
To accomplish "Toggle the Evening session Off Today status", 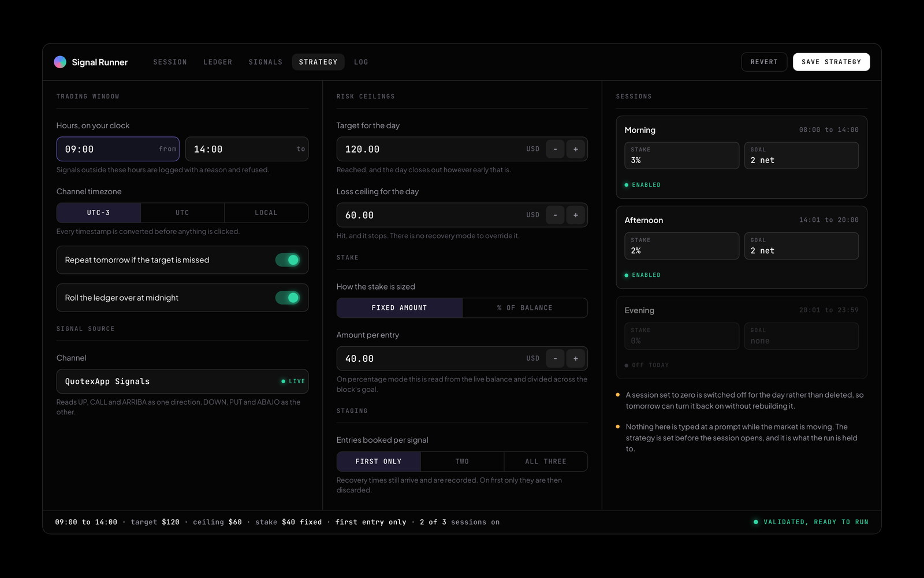I will click(647, 365).
